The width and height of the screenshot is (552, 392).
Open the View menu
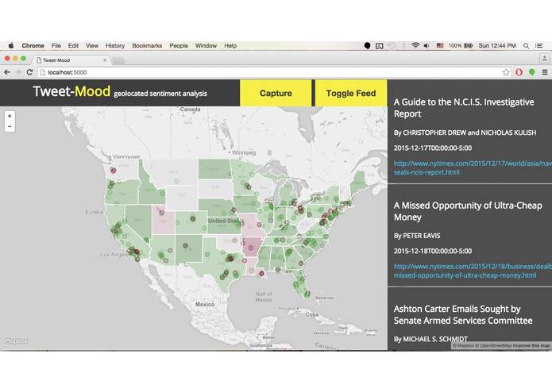pos(92,46)
